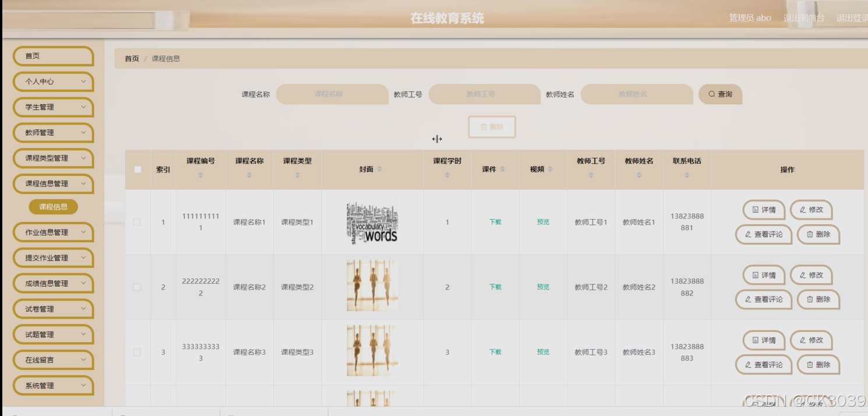The image size is (868, 416).
Task: Click 管理员 abo user label
Action: pos(750,18)
